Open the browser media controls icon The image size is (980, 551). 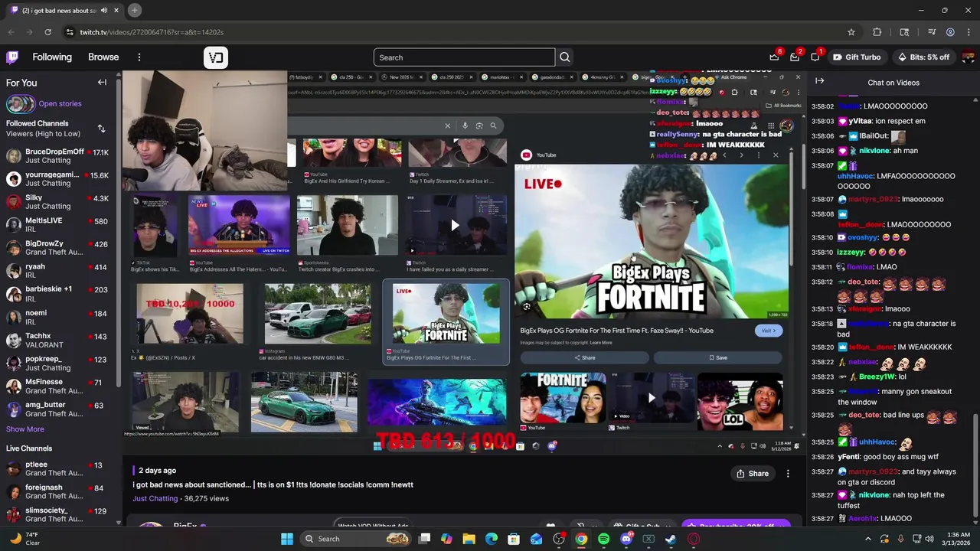coord(932,32)
